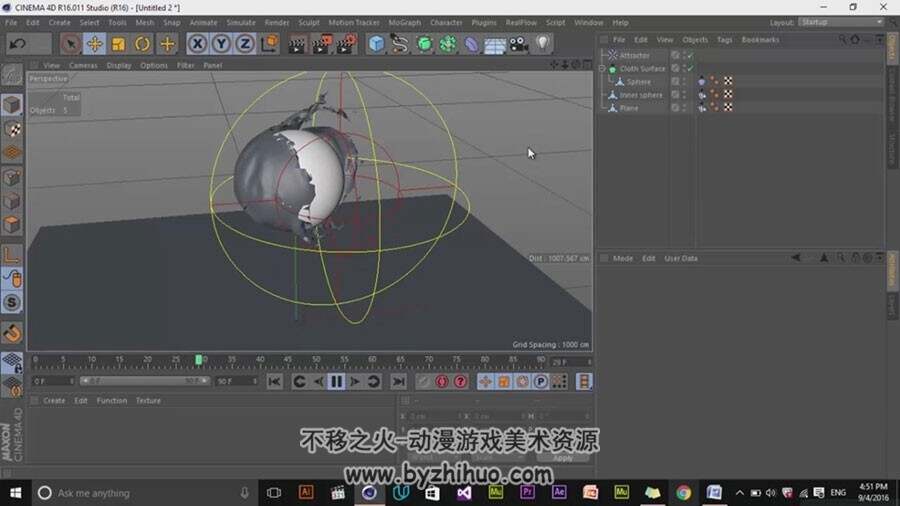Toggle Attractor enabled green checkmark
The height and width of the screenshot is (506, 900).
tap(690, 56)
